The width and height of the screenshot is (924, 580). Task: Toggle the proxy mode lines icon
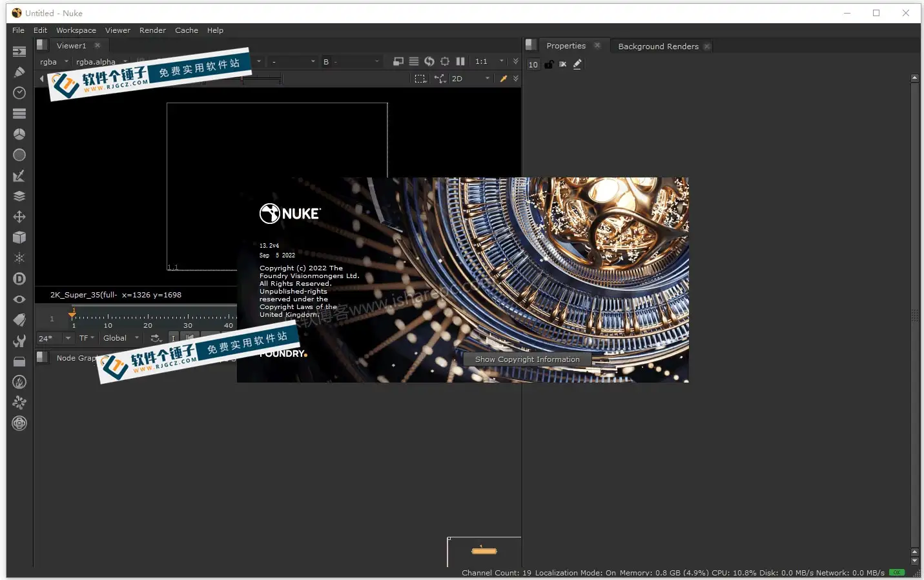tap(414, 61)
